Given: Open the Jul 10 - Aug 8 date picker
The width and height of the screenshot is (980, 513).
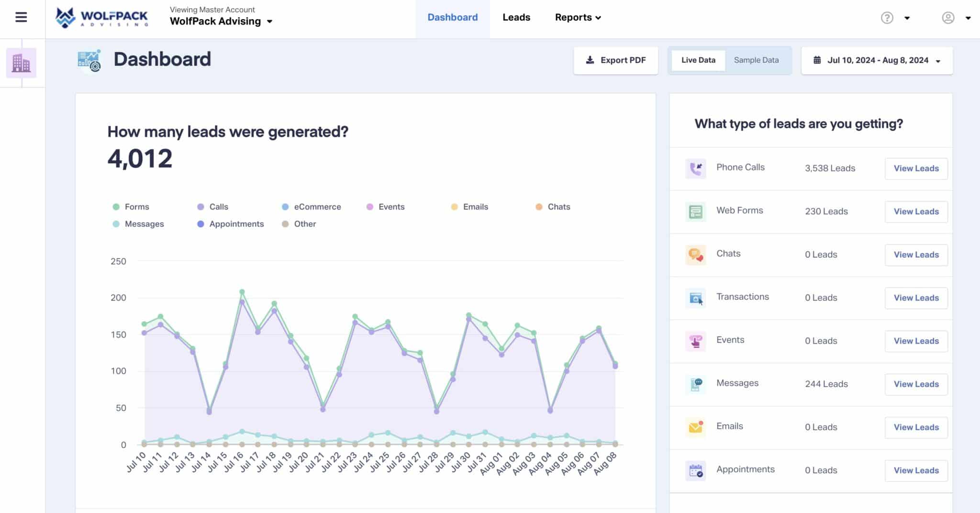Looking at the screenshot, I should pos(877,60).
